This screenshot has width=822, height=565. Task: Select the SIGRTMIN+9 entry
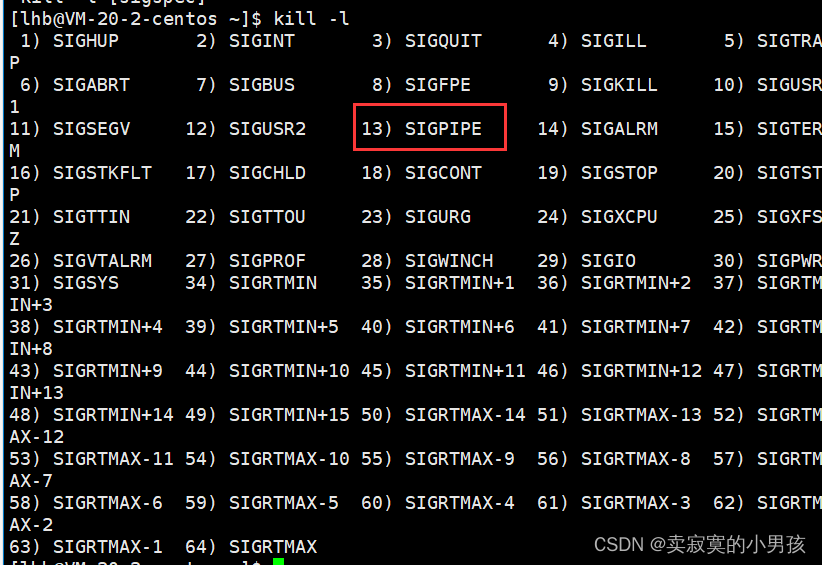[x=108, y=371]
